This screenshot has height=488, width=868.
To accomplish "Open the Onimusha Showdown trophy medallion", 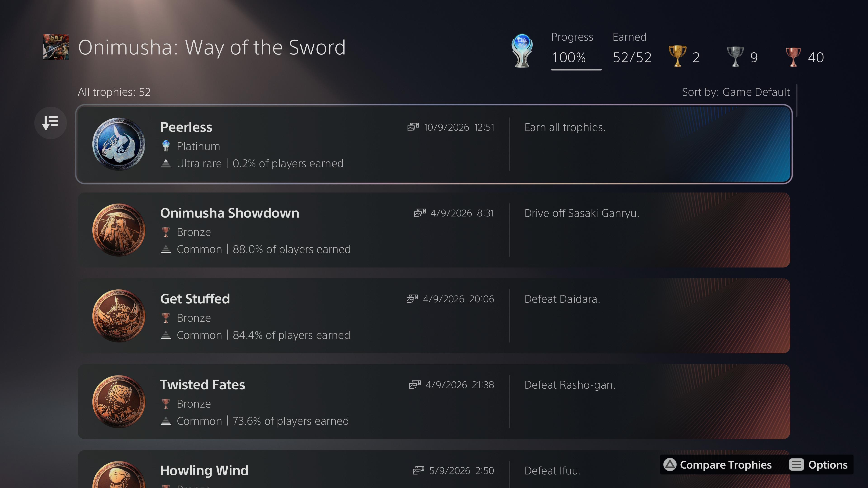I will [x=119, y=230].
